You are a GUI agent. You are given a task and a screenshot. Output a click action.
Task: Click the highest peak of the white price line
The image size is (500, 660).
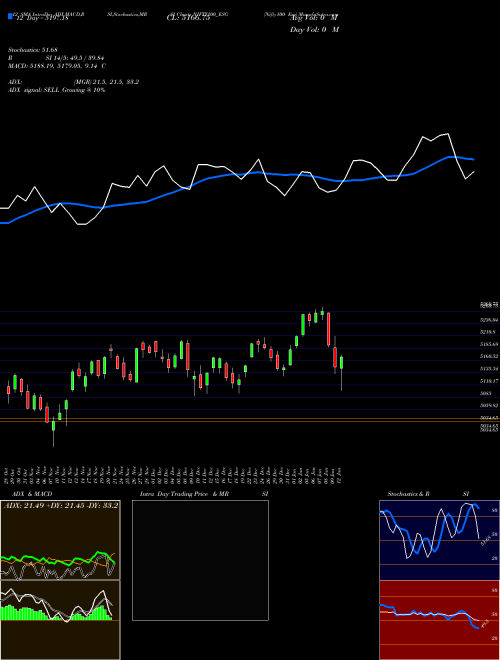click(x=447, y=134)
